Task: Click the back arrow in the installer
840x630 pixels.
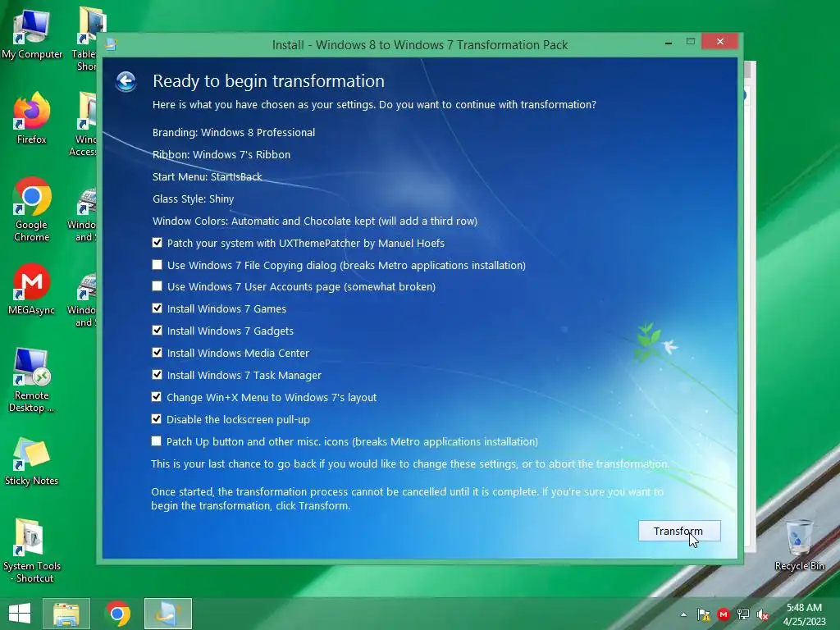Action: [126, 81]
